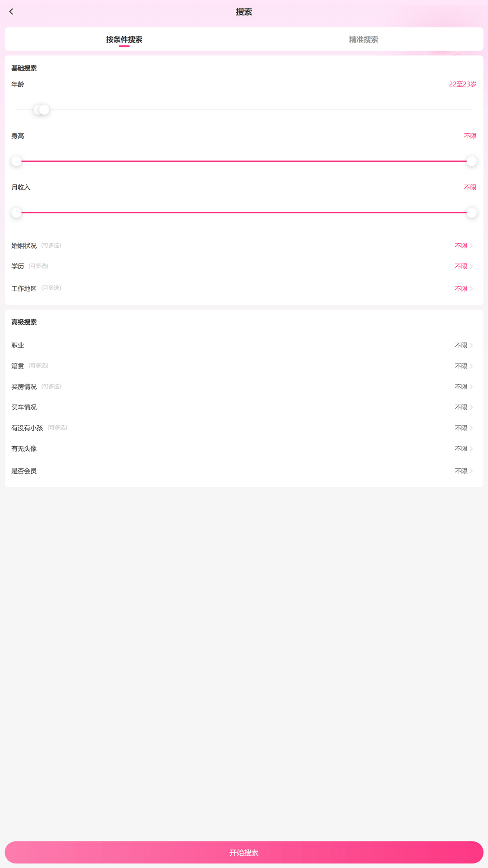Tap the back arrow icon
This screenshot has width=488, height=868.
(11, 12)
